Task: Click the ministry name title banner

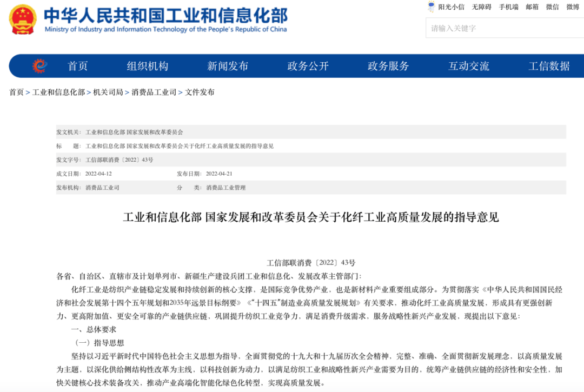Action: click(x=166, y=19)
